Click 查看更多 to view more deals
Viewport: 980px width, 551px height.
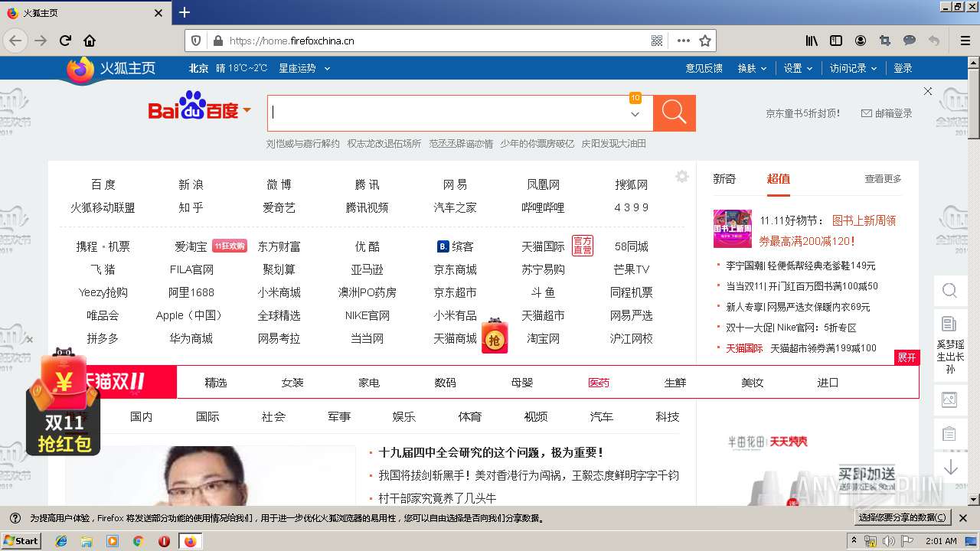pos(884,178)
